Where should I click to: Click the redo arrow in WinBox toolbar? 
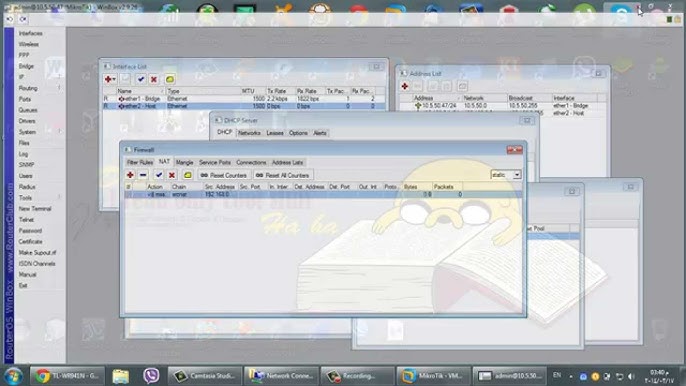(x=23, y=19)
